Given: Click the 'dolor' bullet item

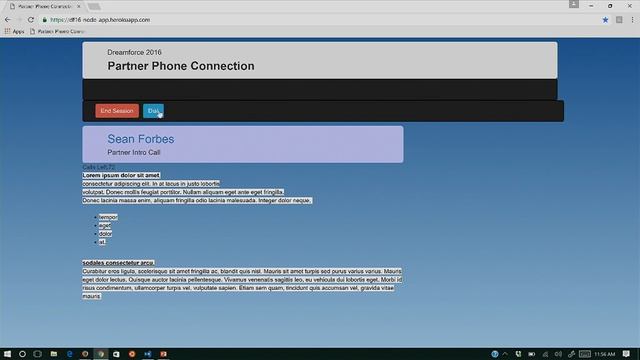Looking at the screenshot, I should tap(105, 234).
